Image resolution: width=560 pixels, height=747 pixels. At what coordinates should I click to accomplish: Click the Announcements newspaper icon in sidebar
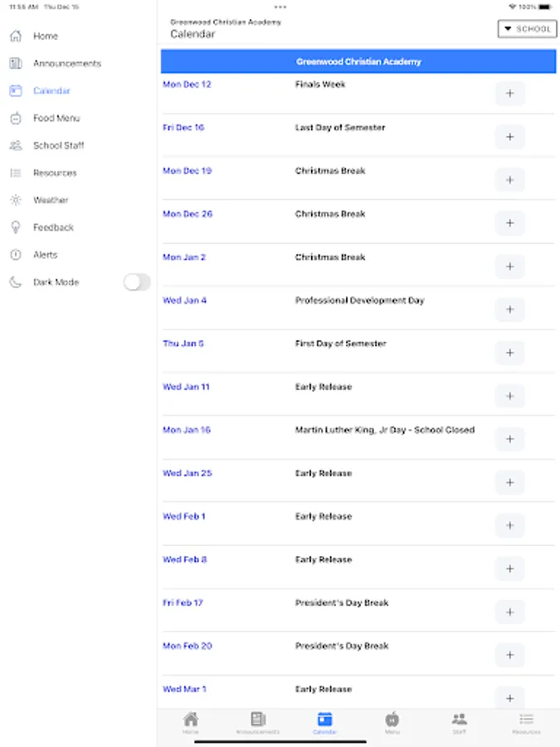(x=16, y=63)
